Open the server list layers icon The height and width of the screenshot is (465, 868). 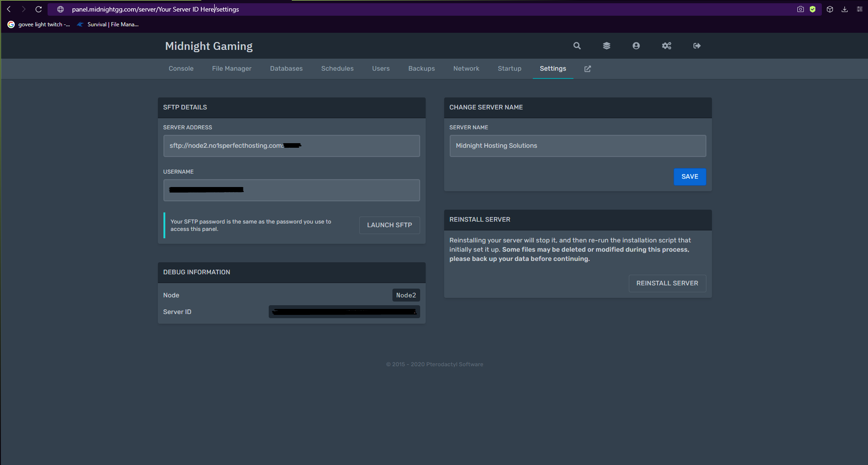(607, 46)
